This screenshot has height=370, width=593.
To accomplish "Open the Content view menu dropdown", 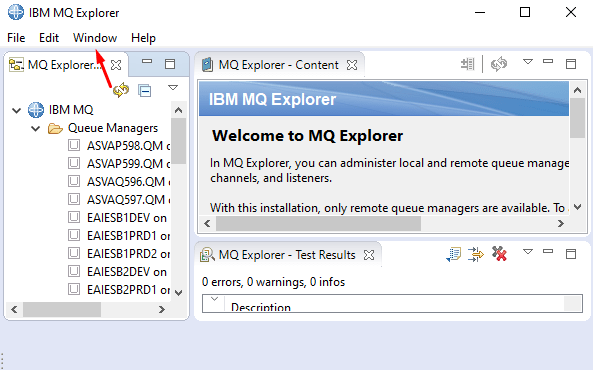I will click(528, 61).
